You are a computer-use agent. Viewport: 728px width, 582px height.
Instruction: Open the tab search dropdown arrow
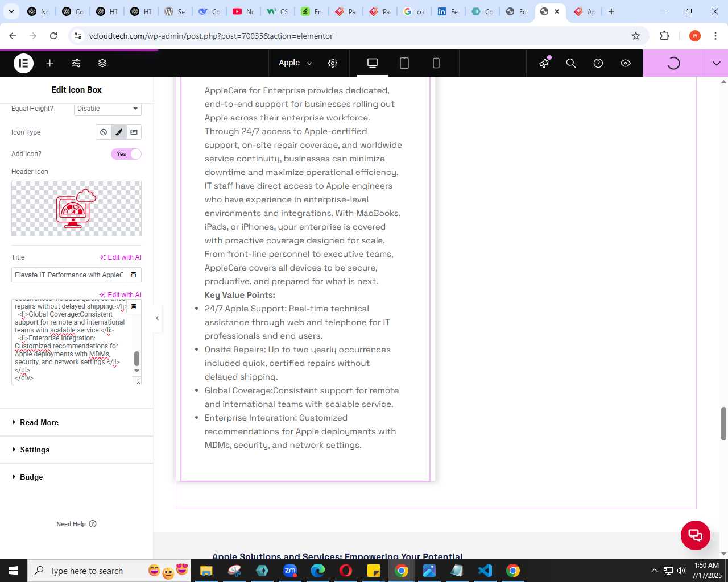(11, 11)
